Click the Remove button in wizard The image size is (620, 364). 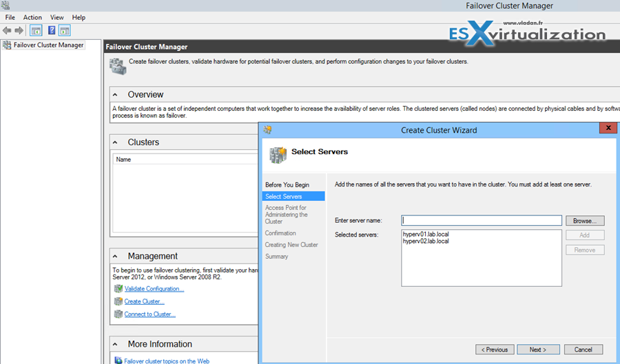(x=585, y=250)
